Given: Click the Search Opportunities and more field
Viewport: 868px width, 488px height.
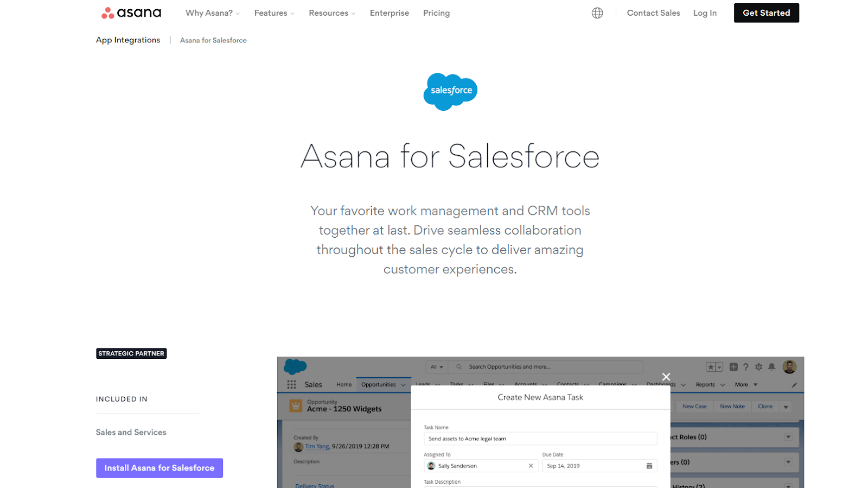Looking at the screenshot, I should point(547,367).
